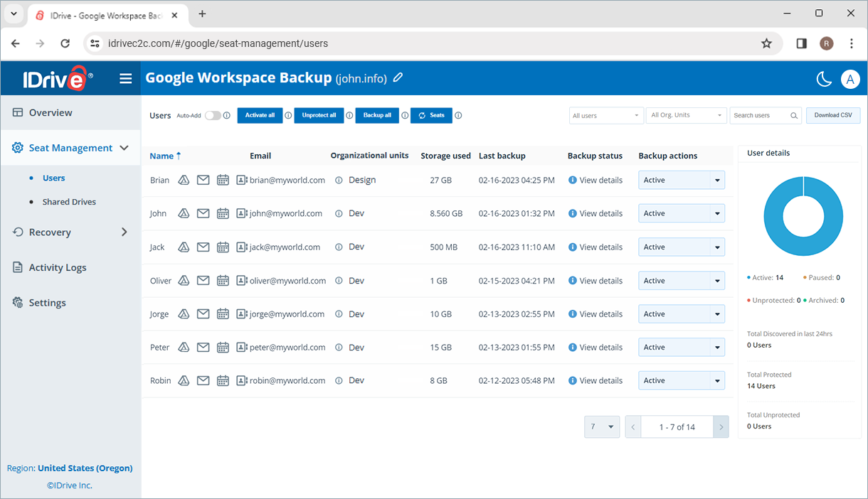Click the Download CSV button
868x499 pixels.
833,115
